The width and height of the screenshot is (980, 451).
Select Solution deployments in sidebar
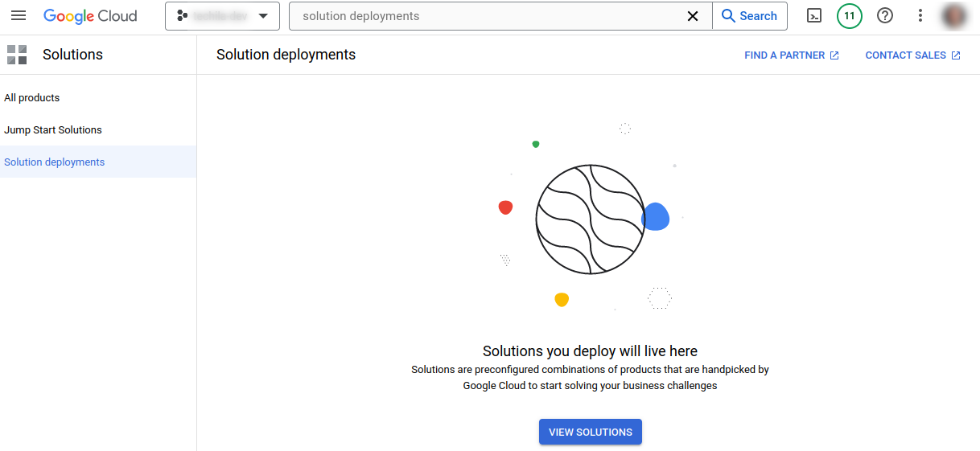[x=55, y=162]
